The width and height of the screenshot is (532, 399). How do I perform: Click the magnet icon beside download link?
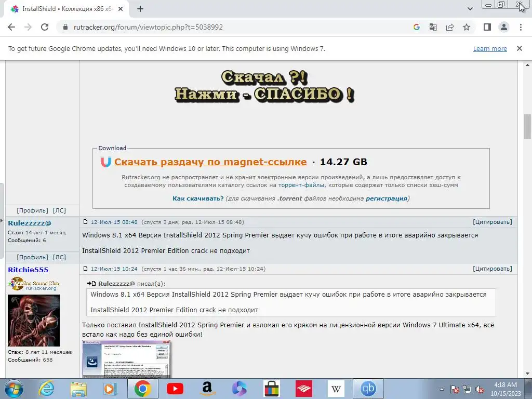[106, 162]
